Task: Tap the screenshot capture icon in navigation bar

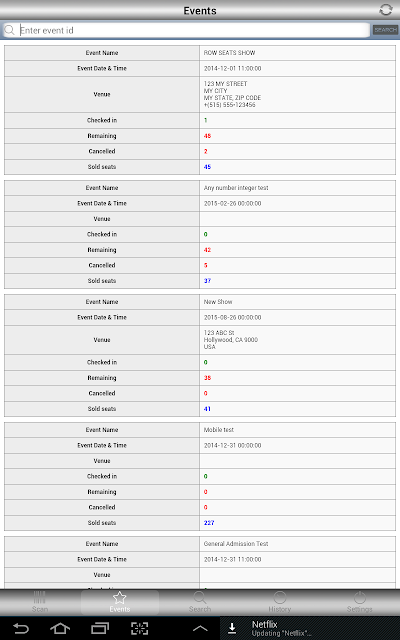Action: point(139,629)
